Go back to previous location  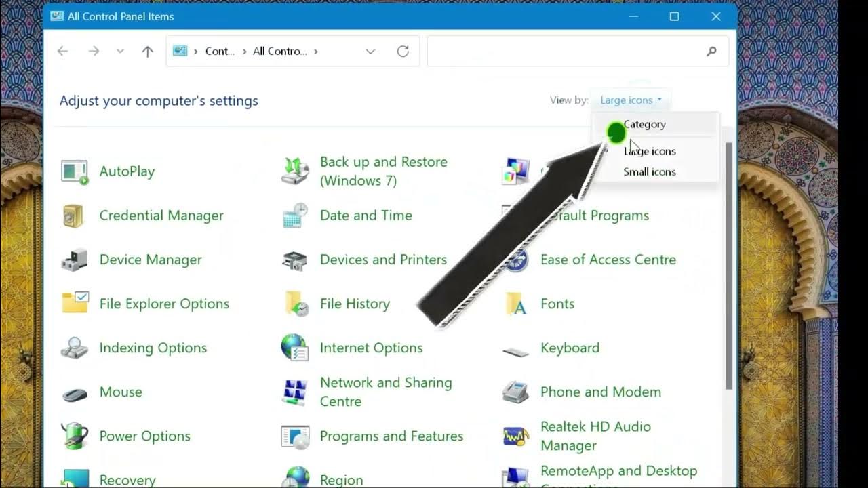click(63, 51)
